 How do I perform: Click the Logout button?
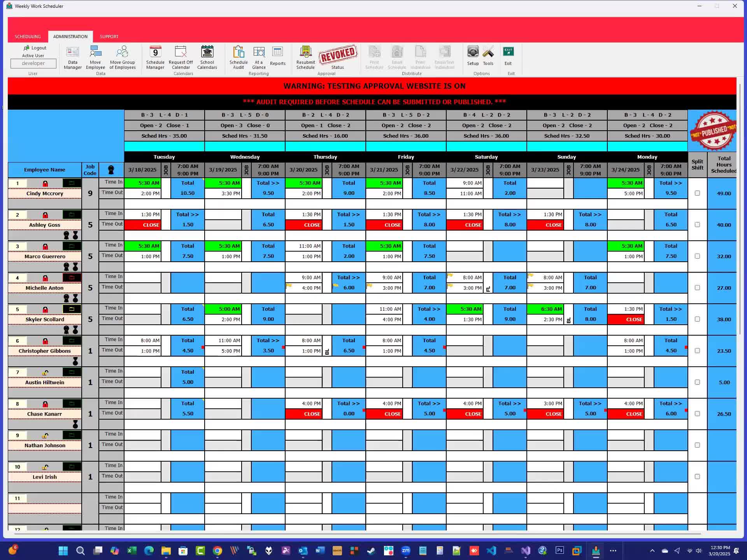[x=35, y=48]
